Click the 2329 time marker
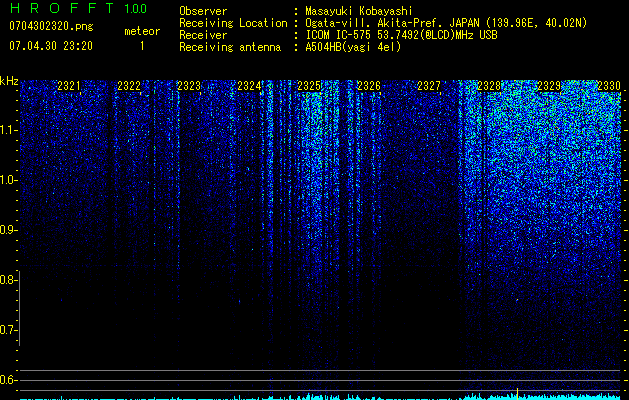 tap(548, 85)
